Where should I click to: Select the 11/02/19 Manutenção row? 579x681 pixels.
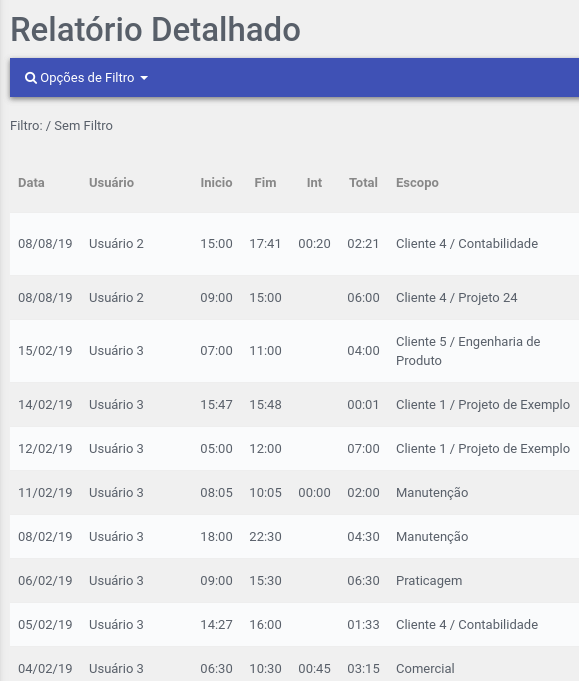click(294, 493)
